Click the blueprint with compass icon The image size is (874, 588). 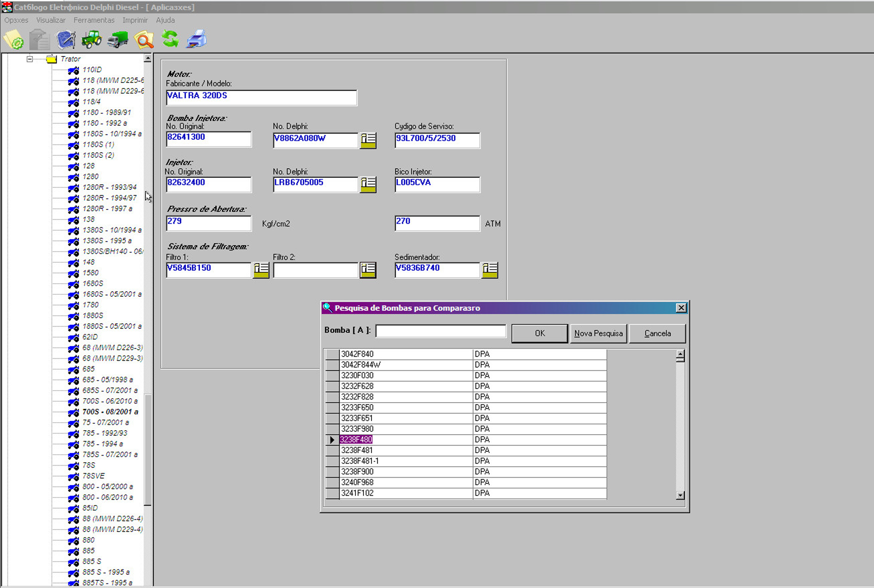65,39
